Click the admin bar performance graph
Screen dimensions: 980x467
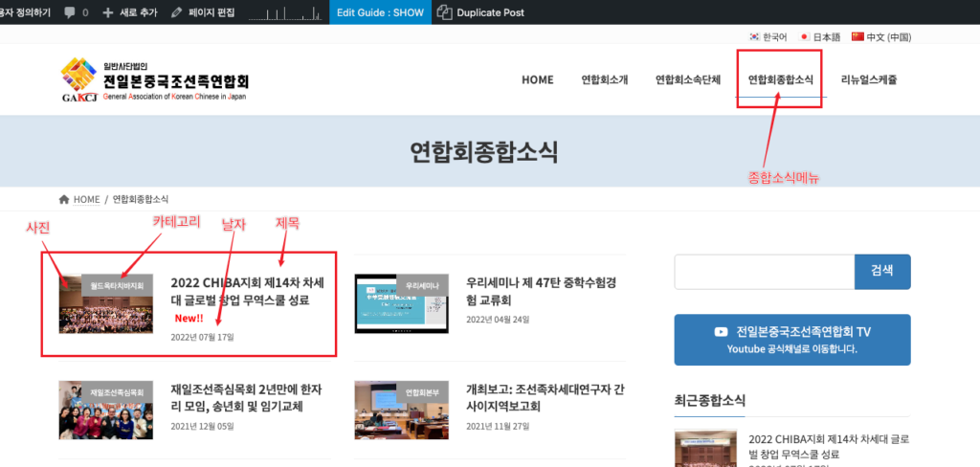[285, 12]
